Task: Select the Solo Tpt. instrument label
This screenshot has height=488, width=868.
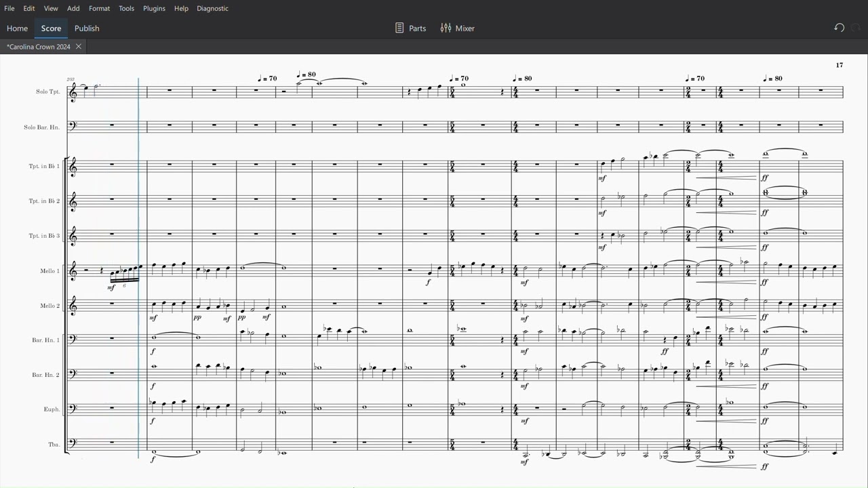Action: (47, 92)
